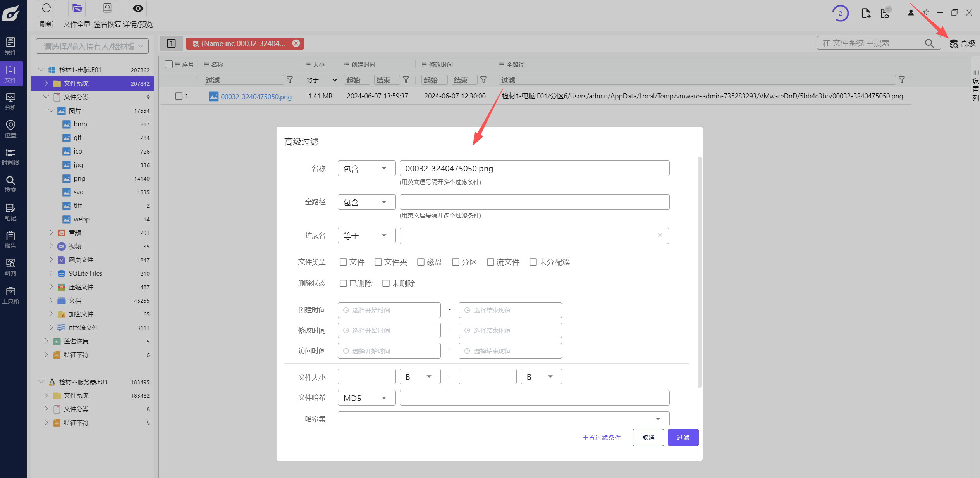Image resolution: width=980 pixels, height=478 pixels.
Task: Select 文件系统 under 检材2-服务器.E01
Action: 76,395
